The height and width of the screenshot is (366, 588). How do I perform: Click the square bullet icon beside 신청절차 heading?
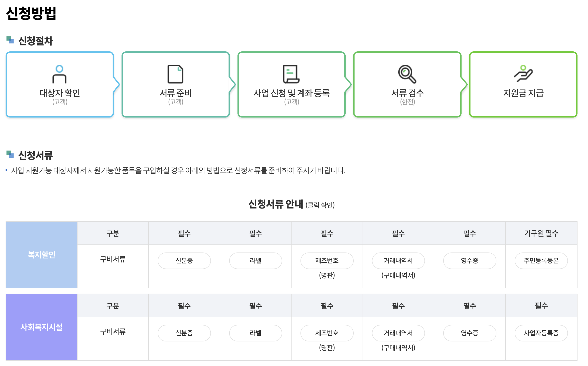click(10, 40)
